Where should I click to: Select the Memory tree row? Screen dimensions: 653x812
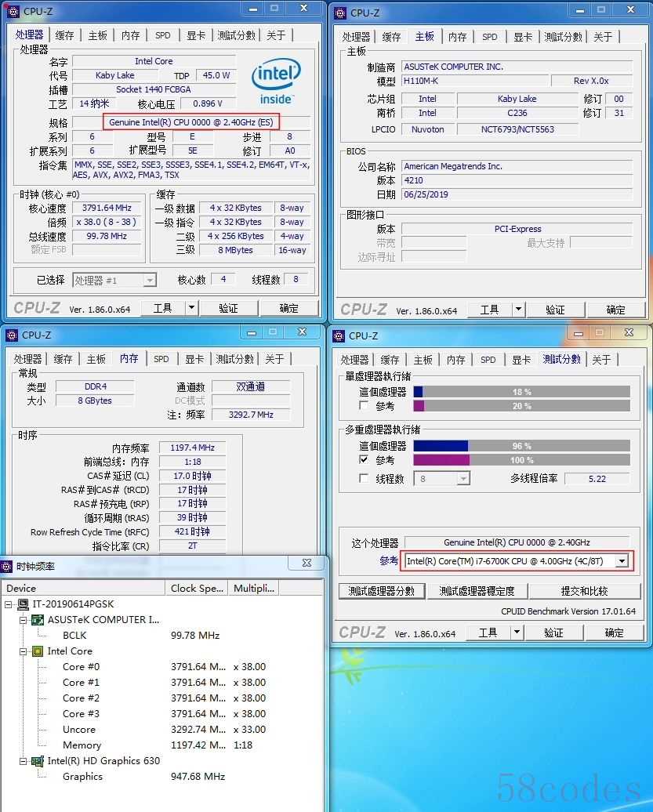point(82,745)
